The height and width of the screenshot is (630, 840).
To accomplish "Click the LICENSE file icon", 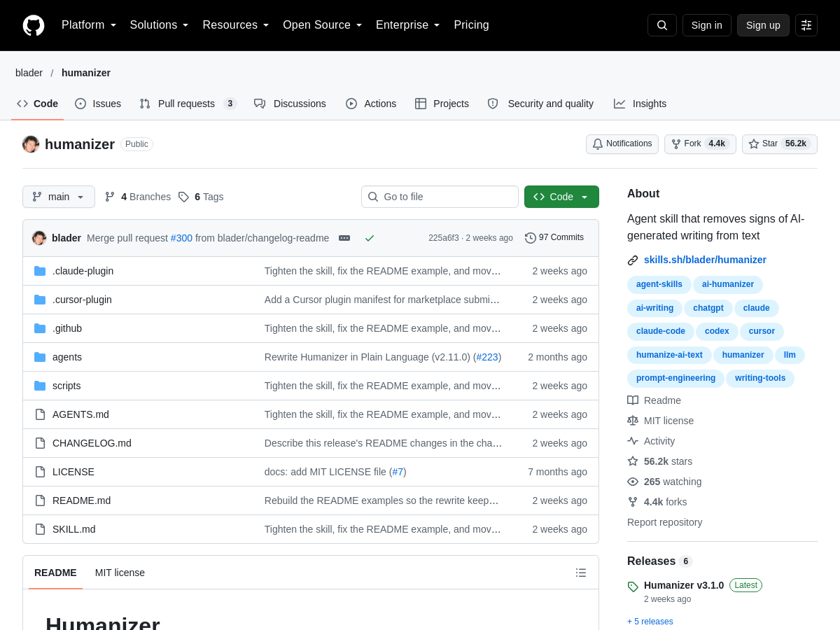I will click(x=40, y=472).
